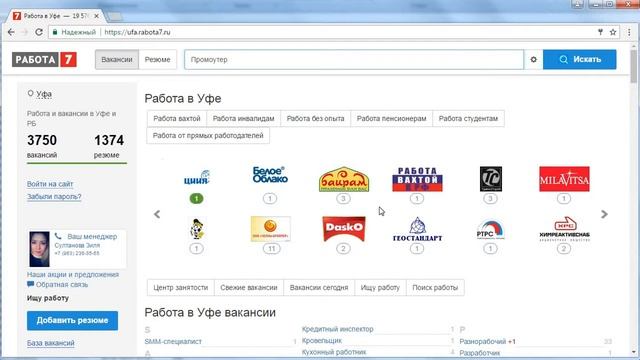Select the Работа студентам filter

[x=468, y=118]
